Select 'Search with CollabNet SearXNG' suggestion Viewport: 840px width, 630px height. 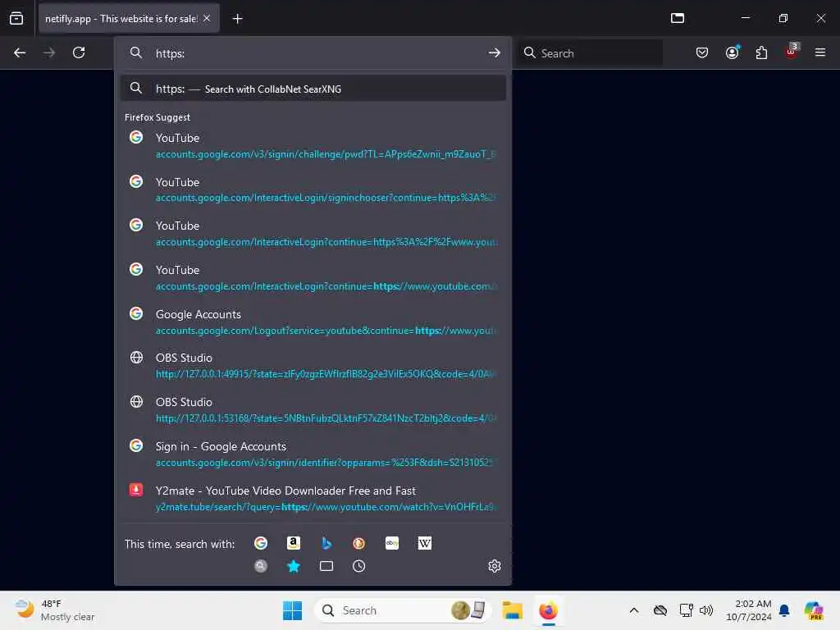pyautogui.click(x=313, y=89)
